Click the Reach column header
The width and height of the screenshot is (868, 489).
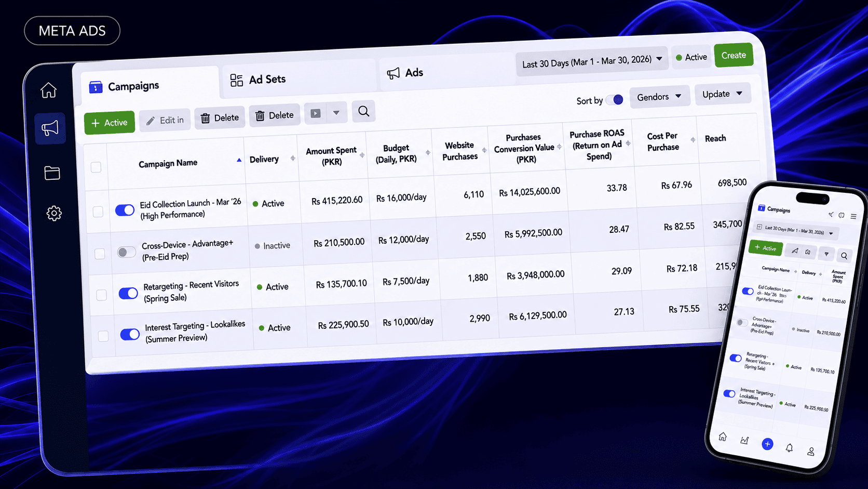[x=715, y=138]
